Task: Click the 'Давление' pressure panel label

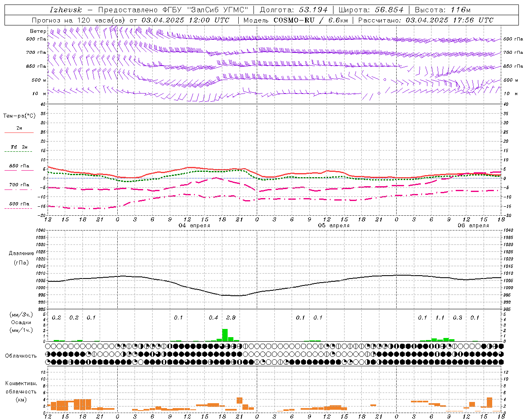Action: coord(21,253)
